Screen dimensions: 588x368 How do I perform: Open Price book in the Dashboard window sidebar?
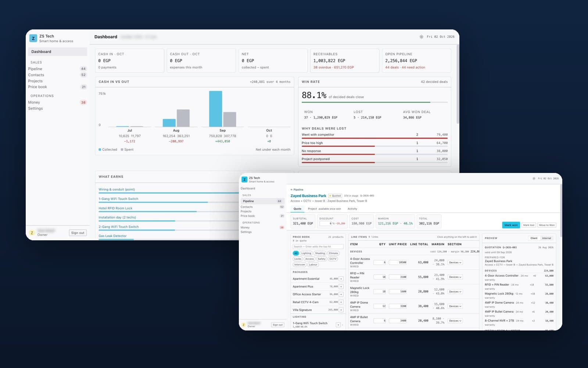[x=57, y=87]
